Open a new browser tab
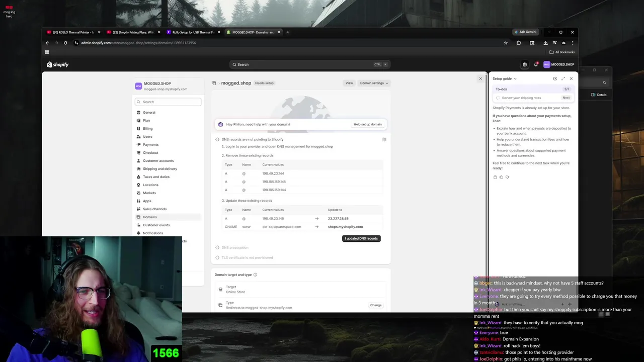 click(288, 32)
